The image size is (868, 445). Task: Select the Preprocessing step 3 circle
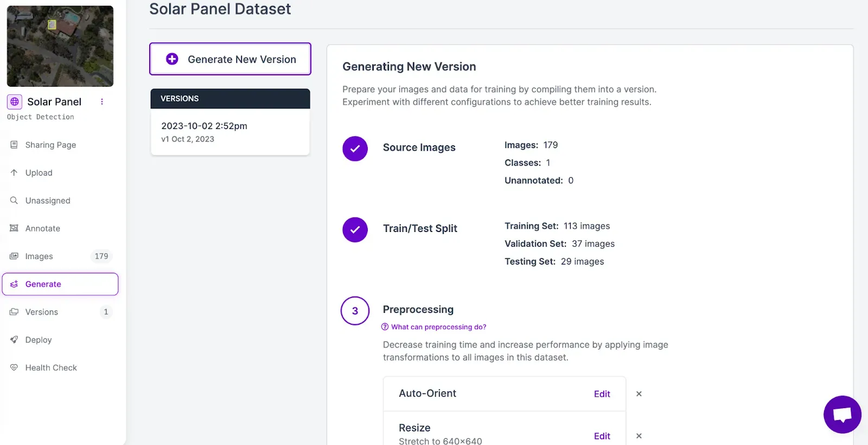coord(355,311)
